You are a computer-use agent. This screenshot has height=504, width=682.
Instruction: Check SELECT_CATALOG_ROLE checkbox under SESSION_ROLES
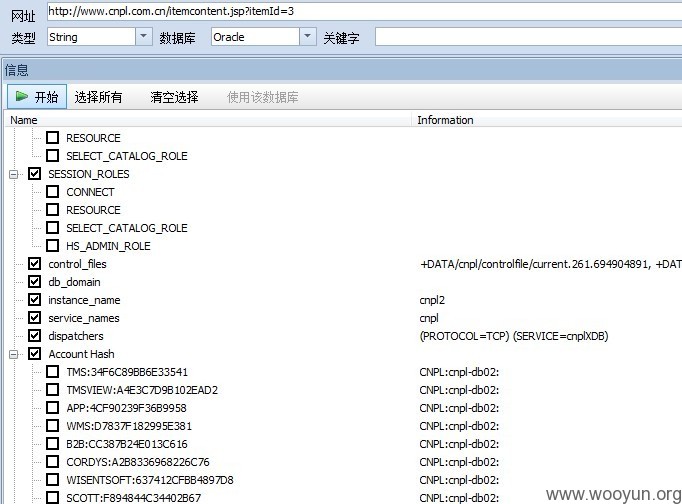pos(52,228)
